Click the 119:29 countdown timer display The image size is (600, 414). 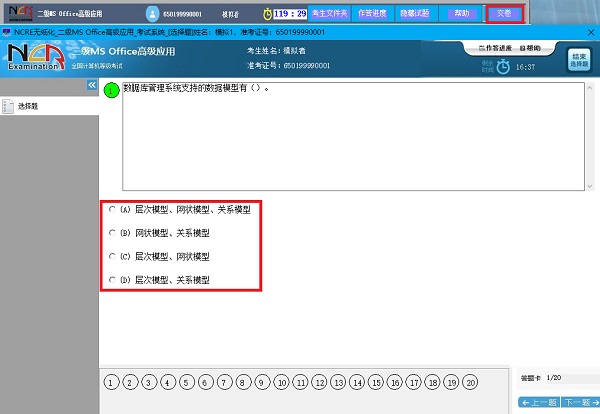click(290, 14)
